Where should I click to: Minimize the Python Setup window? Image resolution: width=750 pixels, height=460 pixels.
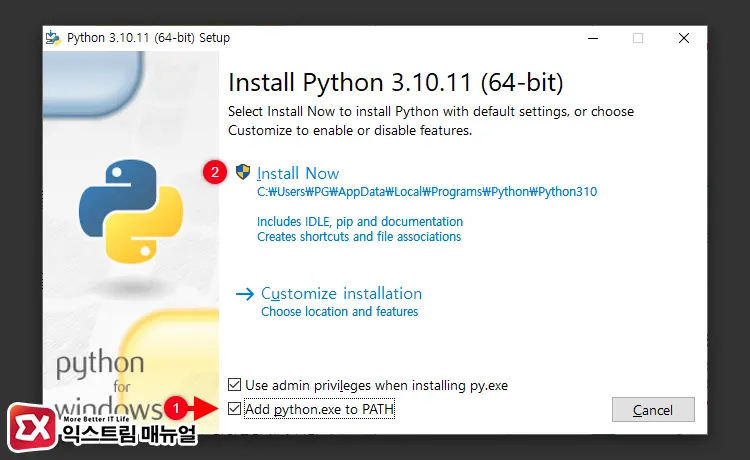tap(591, 38)
